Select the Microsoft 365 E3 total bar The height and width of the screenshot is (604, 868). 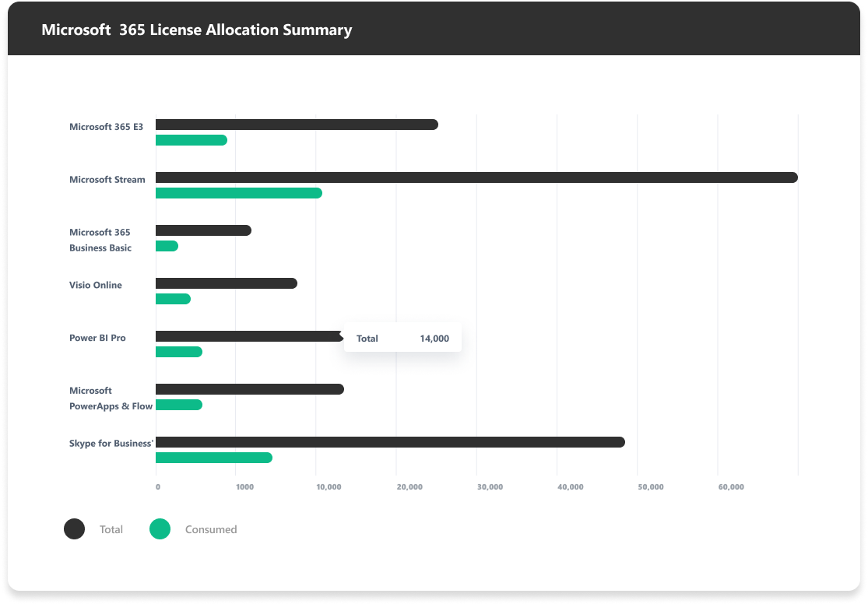pyautogui.click(x=297, y=125)
